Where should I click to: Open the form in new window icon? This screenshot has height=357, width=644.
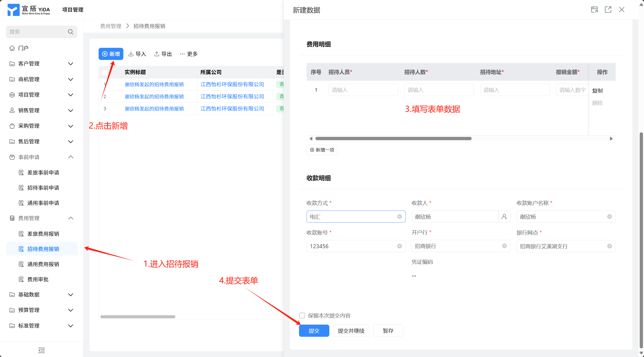(608, 10)
